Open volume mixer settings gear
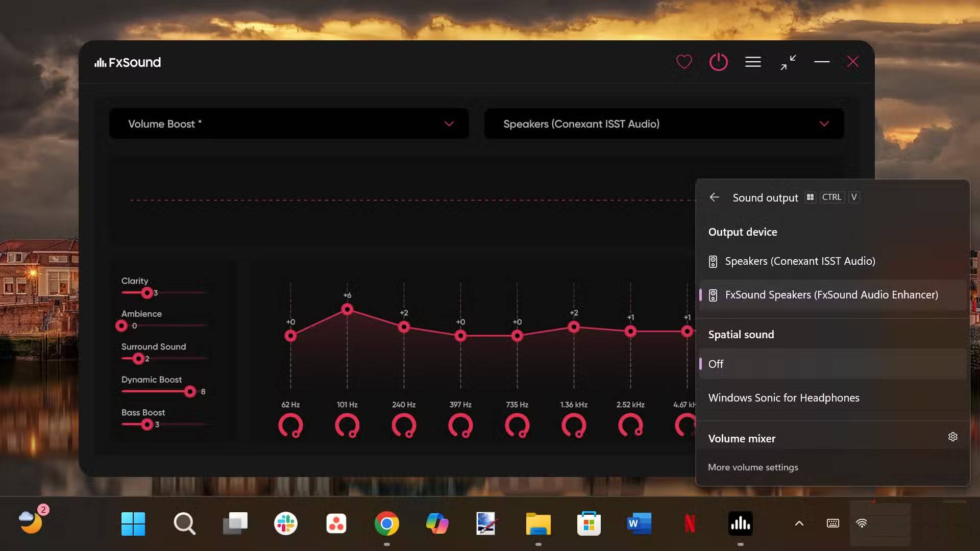This screenshot has width=980, height=551. click(952, 437)
